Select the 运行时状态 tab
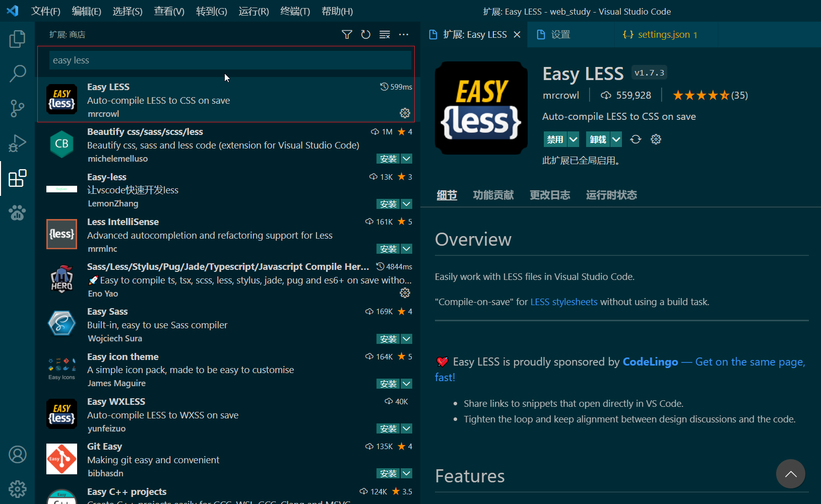 611,195
